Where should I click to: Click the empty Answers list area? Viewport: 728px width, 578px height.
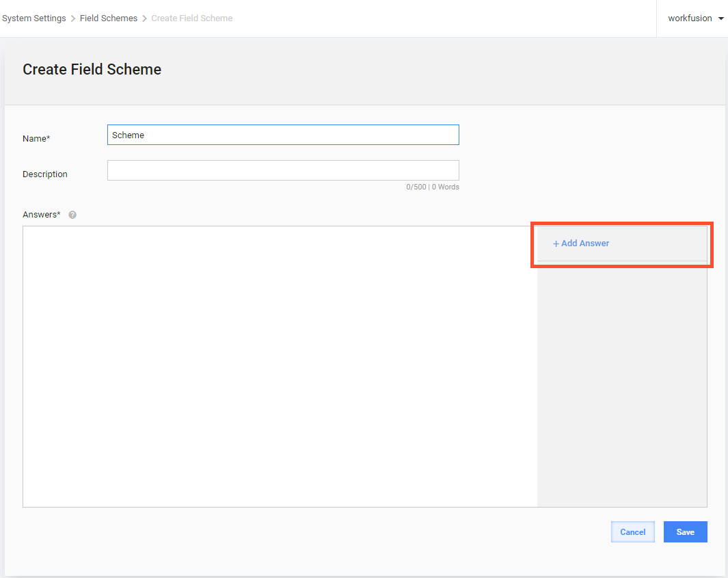[280, 367]
